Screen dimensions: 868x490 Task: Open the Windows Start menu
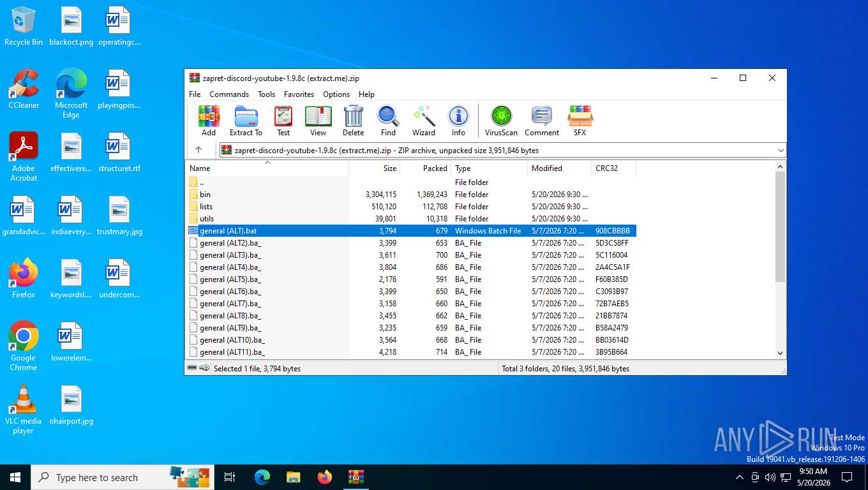point(15,477)
